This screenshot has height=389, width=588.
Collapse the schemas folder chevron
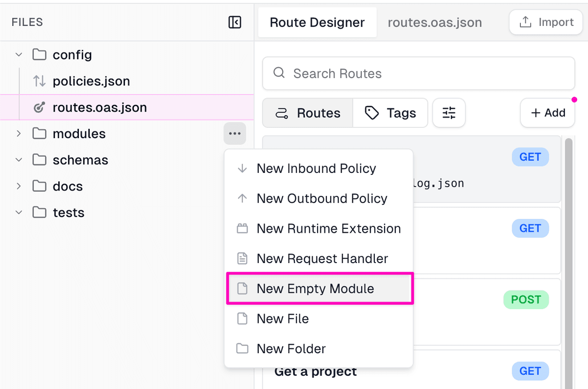tap(19, 160)
